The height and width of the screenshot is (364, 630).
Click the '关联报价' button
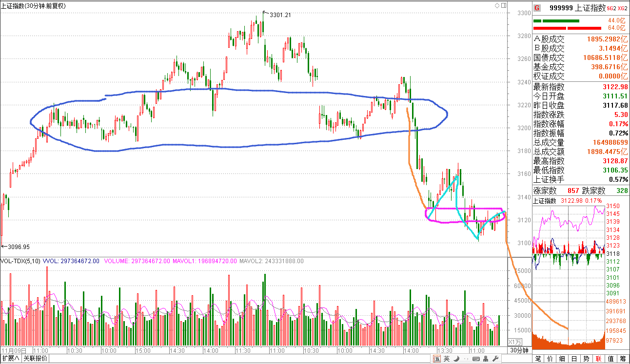pyautogui.click(x=36, y=359)
